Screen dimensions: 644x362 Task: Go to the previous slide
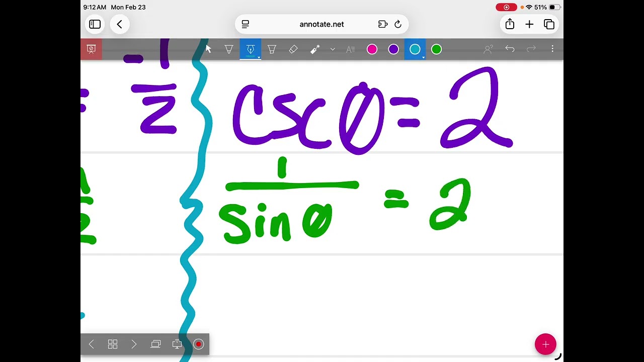[x=91, y=344]
